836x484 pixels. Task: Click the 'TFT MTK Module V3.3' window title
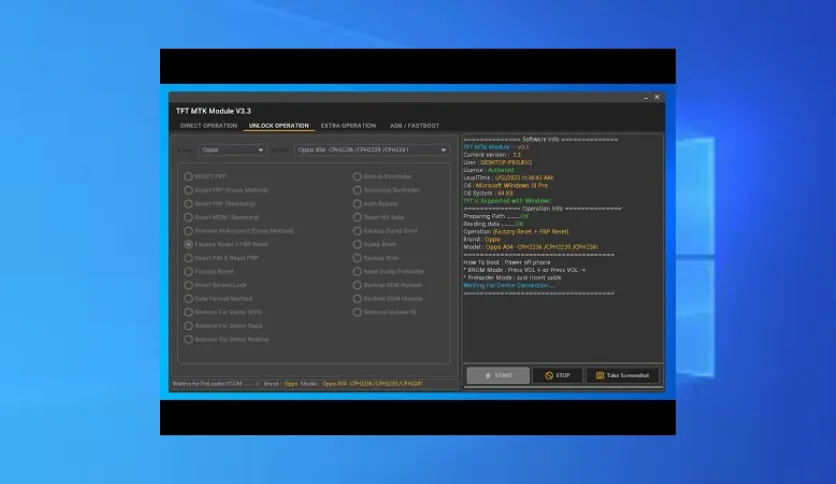(x=213, y=111)
